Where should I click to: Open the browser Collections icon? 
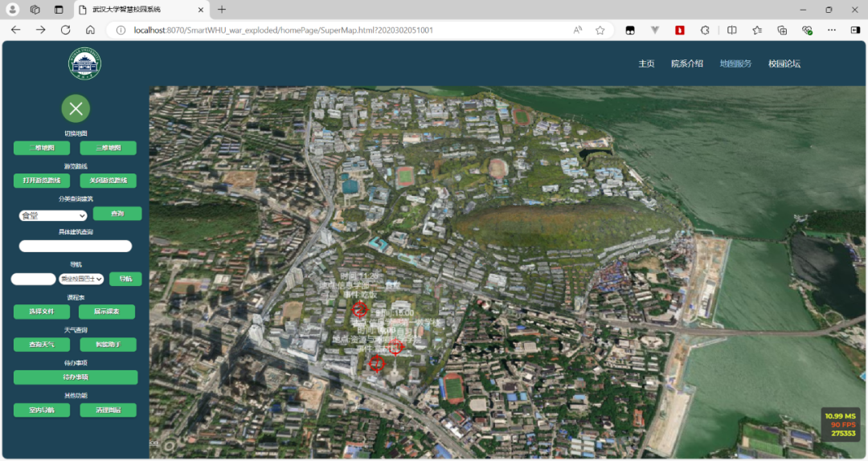pos(782,30)
